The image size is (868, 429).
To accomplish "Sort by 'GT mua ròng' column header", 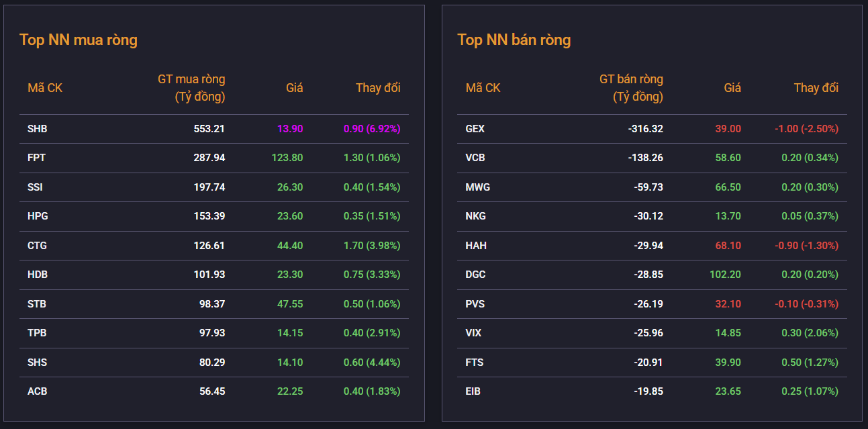I will pyautogui.click(x=191, y=88).
